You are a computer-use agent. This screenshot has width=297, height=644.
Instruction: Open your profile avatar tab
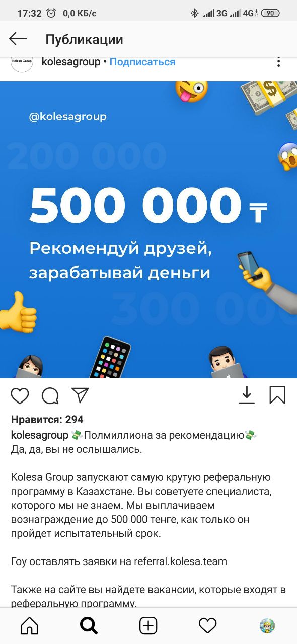pyautogui.click(x=267, y=625)
